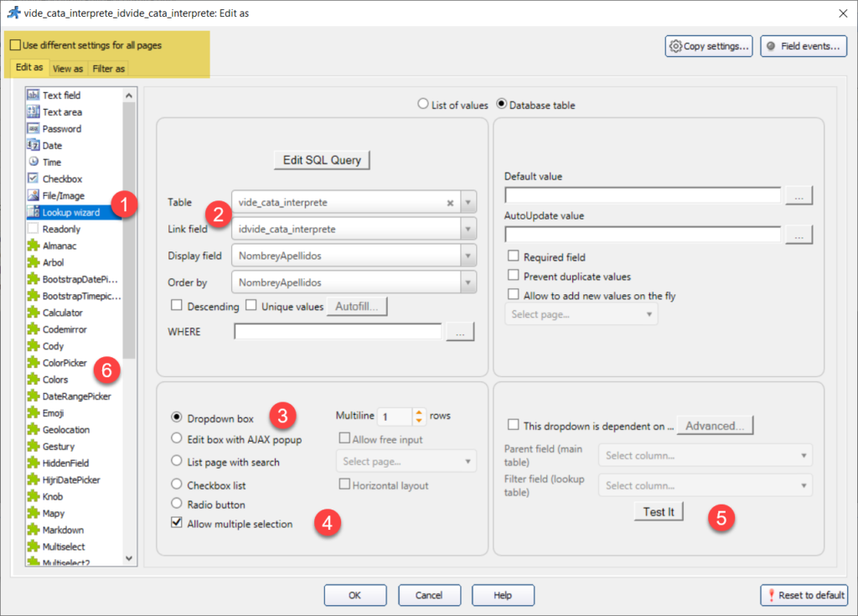Select the ColorPicker plugin icon
This screenshot has height=616, width=858.
[34, 363]
